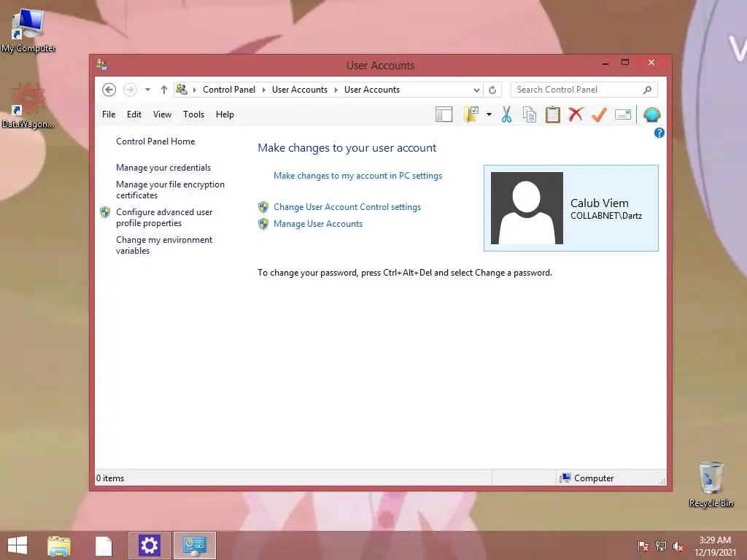The width and height of the screenshot is (747, 560).
Task: Open Configure advanced user profile properties
Action: tap(164, 217)
